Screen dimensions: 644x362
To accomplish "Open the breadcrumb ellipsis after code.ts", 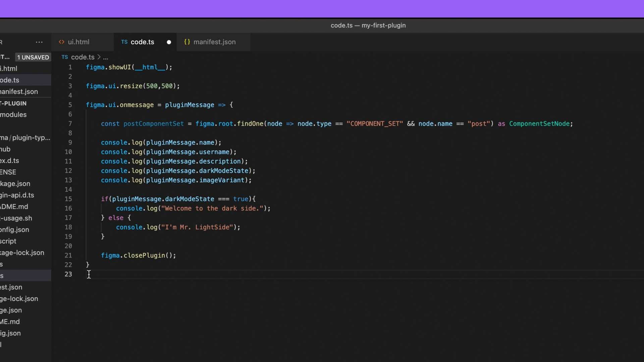I will (106, 57).
